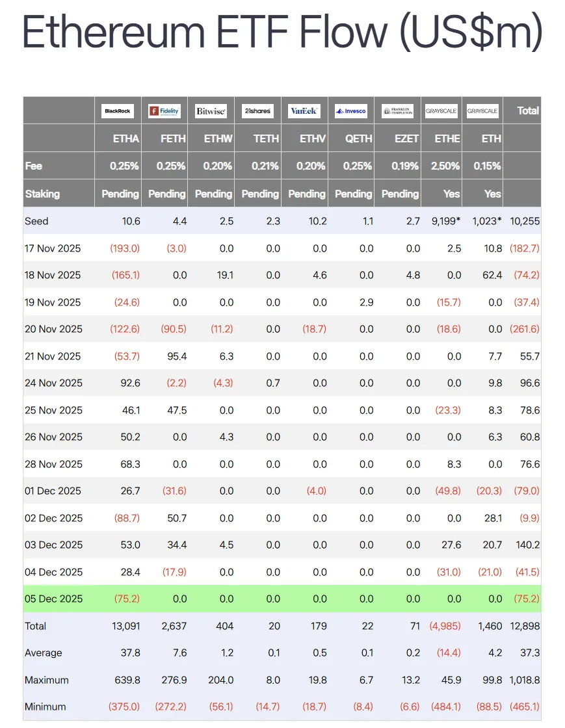This screenshot has width=565, height=728.
Task: Click the 2.50% fee cell for ETHE
Action: pyautogui.click(x=445, y=166)
